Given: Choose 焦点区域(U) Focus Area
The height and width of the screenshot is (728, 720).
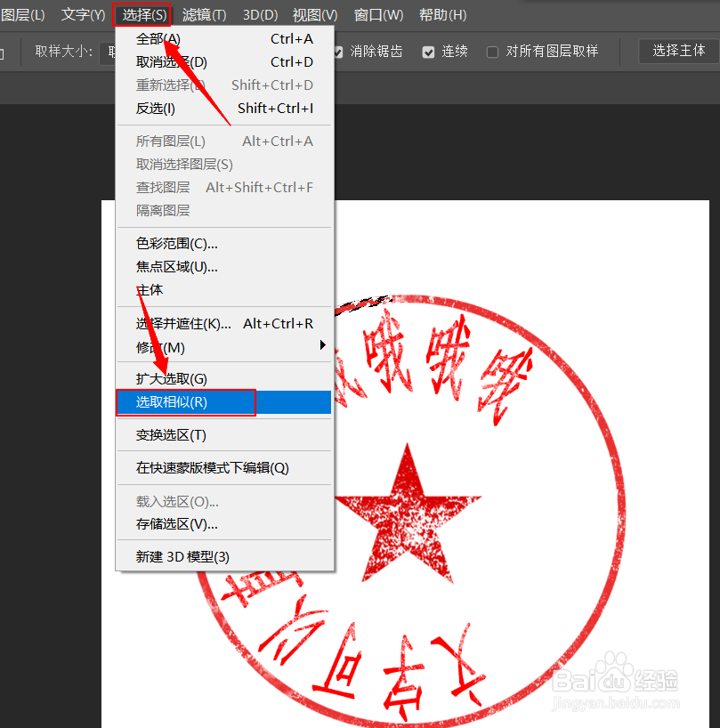Looking at the screenshot, I should [x=175, y=266].
